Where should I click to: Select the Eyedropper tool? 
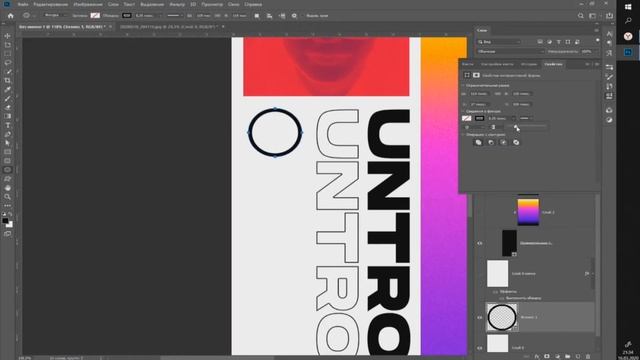[7, 90]
